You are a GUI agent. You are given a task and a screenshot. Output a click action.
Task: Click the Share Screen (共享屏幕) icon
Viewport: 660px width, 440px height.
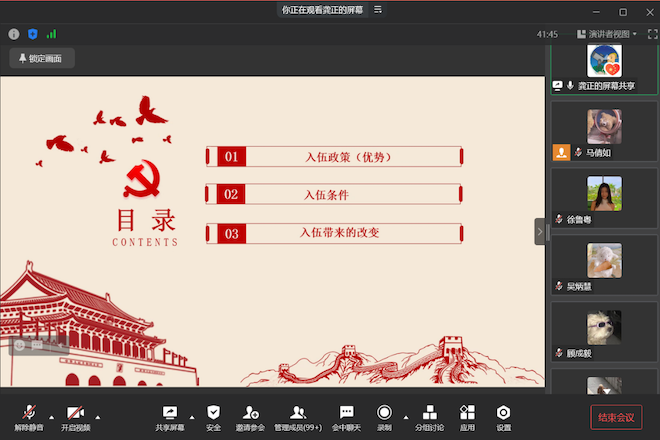coord(169,415)
